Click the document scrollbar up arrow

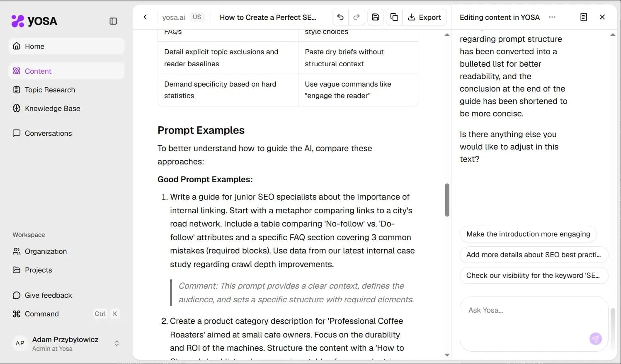pyautogui.click(x=447, y=35)
